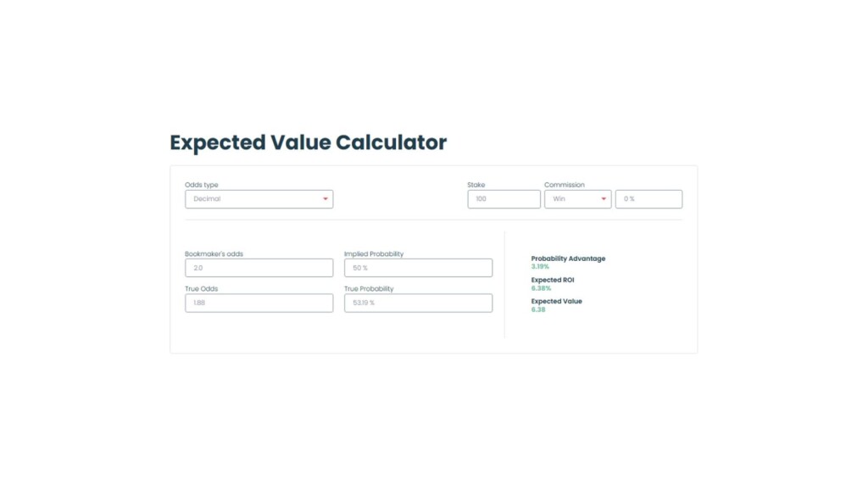Click the 6.38% expected ROI value

pos(541,288)
